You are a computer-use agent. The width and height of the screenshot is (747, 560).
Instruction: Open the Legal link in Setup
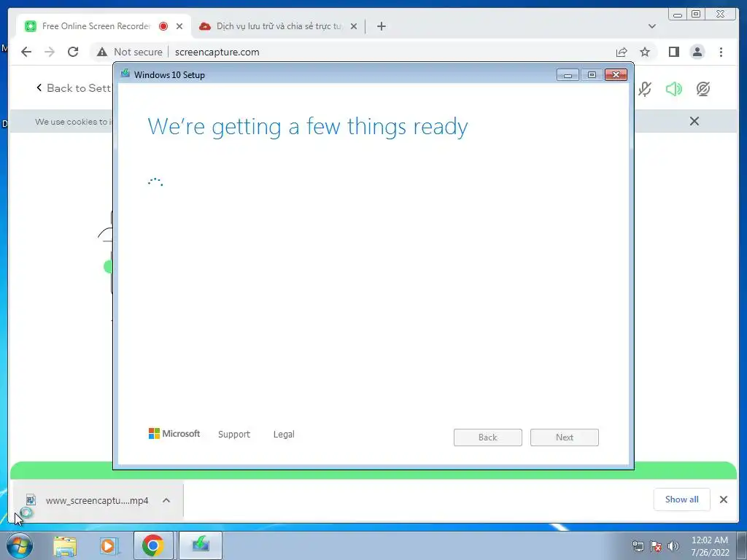coord(284,435)
